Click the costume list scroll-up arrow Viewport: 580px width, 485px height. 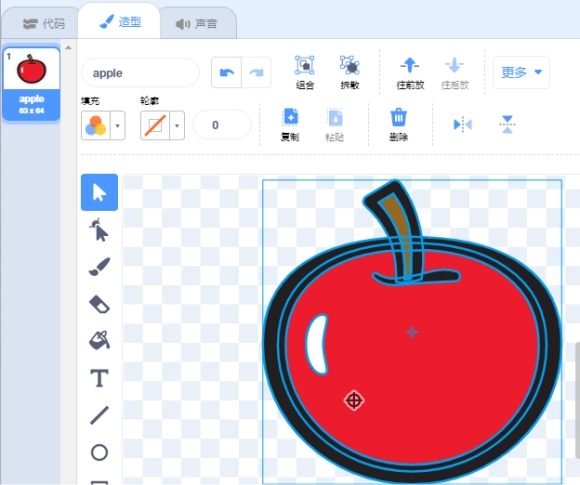(68, 47)
